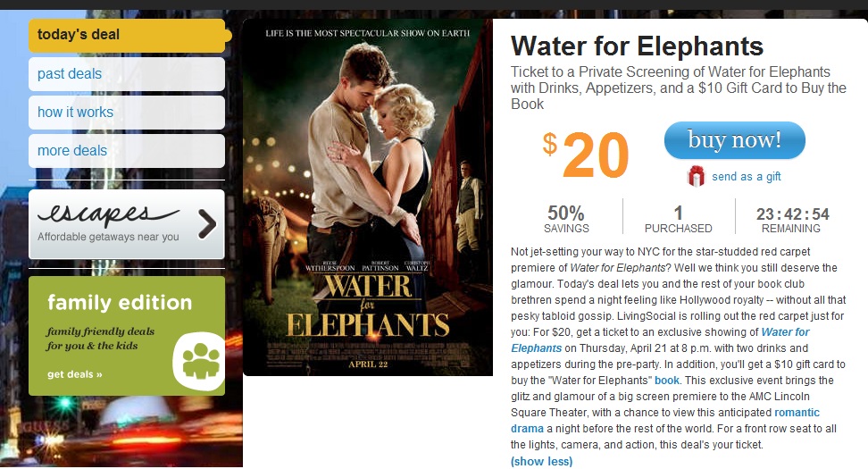Open the past deals tab
868x469 pixels.
(x=127, y=74)
